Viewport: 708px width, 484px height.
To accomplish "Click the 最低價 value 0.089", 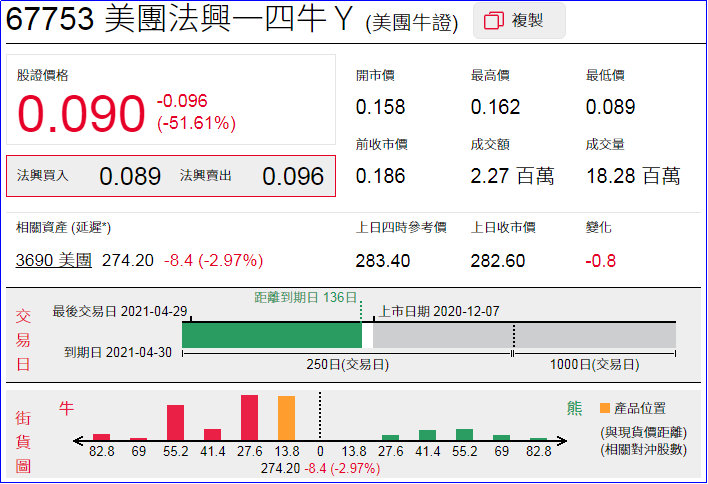I will 610,107.
